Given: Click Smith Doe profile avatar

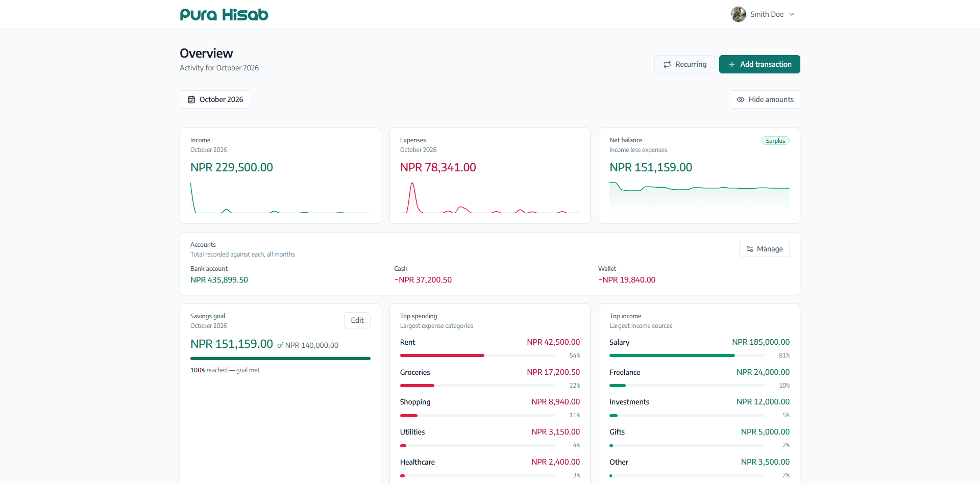Looking at the screenshot, I should [738, 14].
